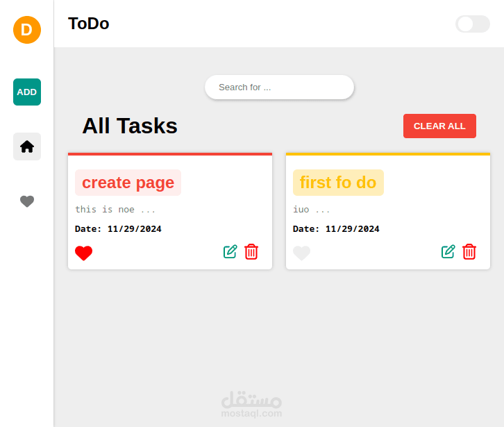Viewport: 504px width, 427px height.
Task: Click the 'first fo do' task title
Action: coord(338,183)
